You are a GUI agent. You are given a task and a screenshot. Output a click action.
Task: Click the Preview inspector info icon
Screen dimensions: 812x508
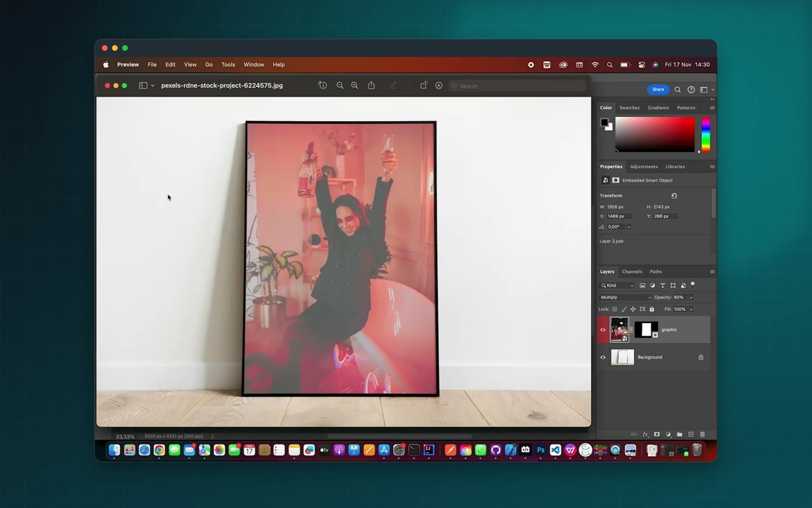323,86
